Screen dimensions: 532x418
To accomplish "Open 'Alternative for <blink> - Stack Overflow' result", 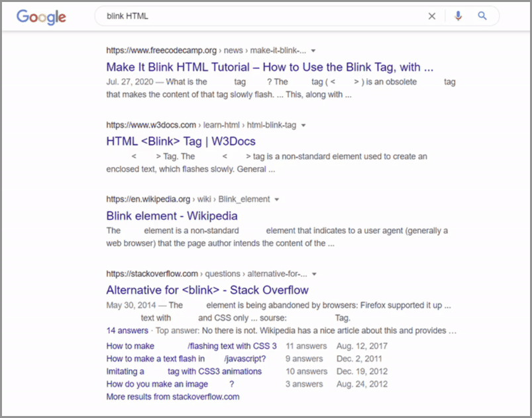I will tap(207, 290).
